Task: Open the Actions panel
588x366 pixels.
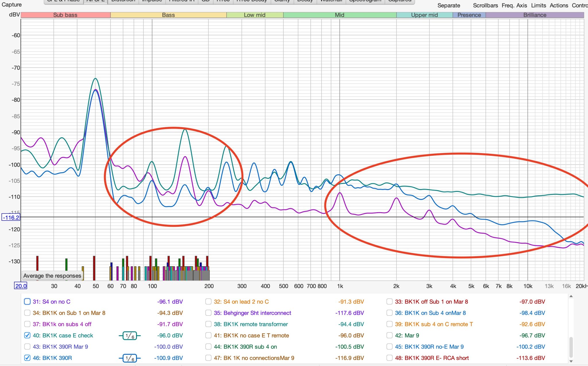Action: tap(559, 5)
